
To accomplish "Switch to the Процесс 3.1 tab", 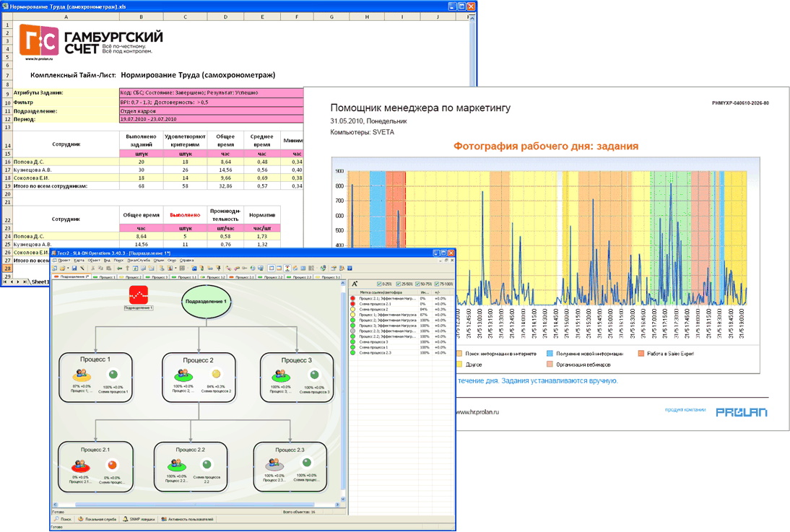I will coord(329,277).
